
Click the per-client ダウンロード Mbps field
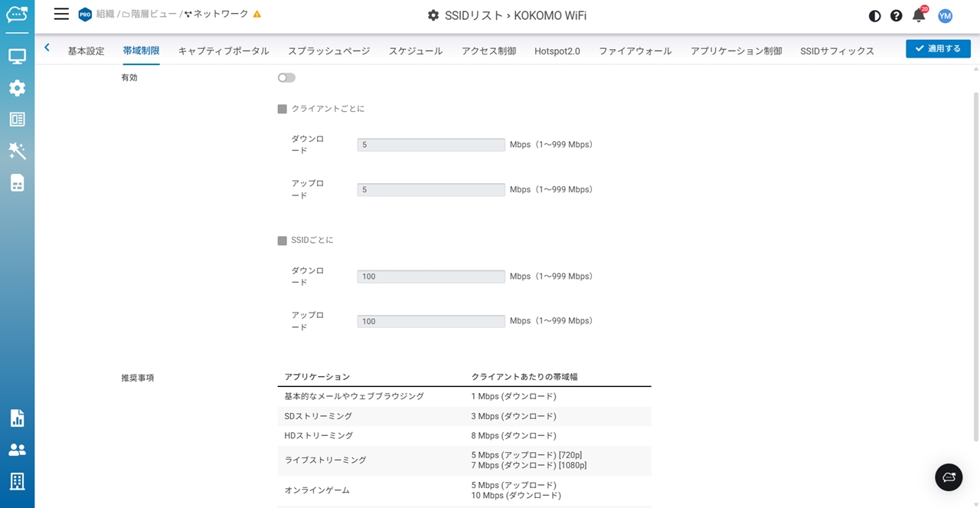coord(430,145)
